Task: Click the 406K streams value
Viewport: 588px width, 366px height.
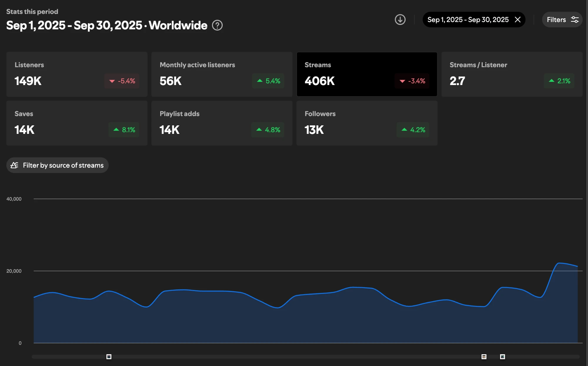Action: [x=320, y=81]
